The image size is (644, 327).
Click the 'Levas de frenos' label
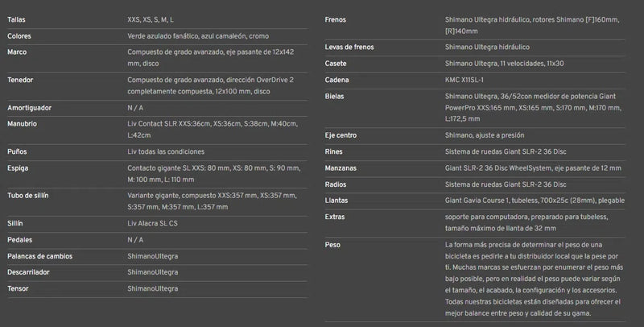pos(349,48)
